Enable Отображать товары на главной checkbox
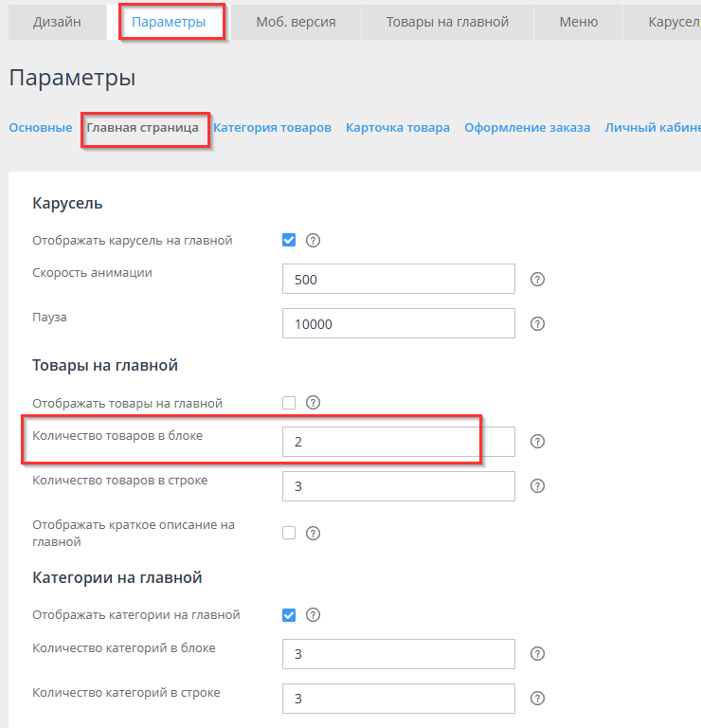 [x=290, y=403]
